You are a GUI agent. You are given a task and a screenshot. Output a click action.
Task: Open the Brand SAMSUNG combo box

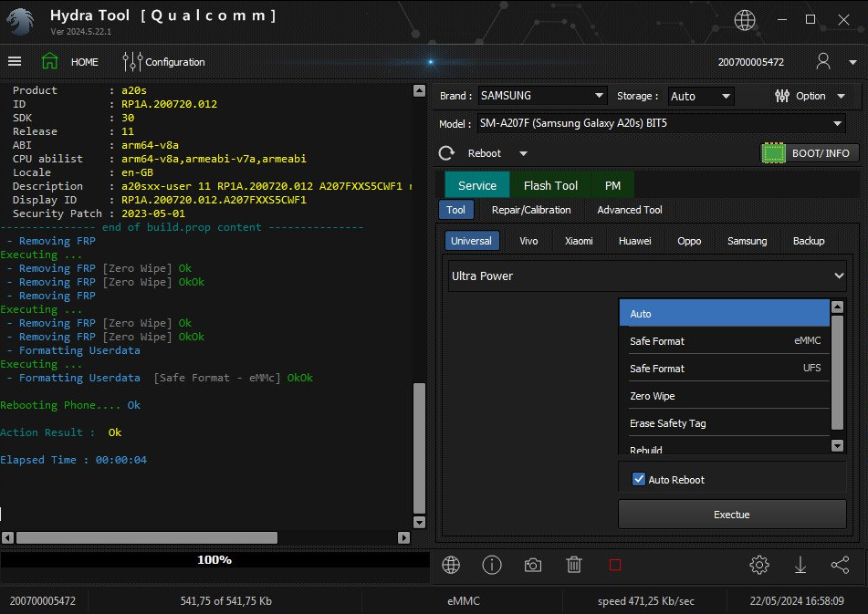coord(542,96)
